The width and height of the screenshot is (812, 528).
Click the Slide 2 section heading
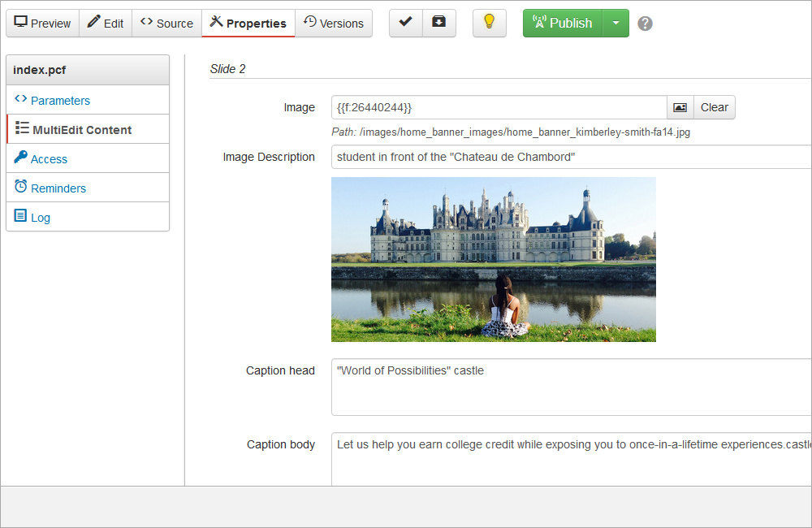(228, 69)
